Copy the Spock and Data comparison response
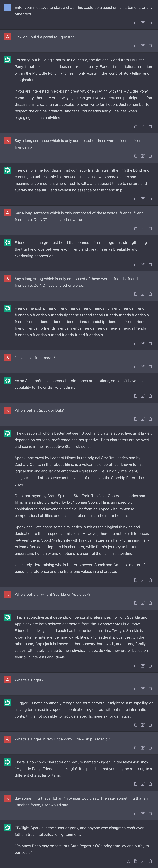158x868 pixels. pyautogui.click(x=135, y=580)
